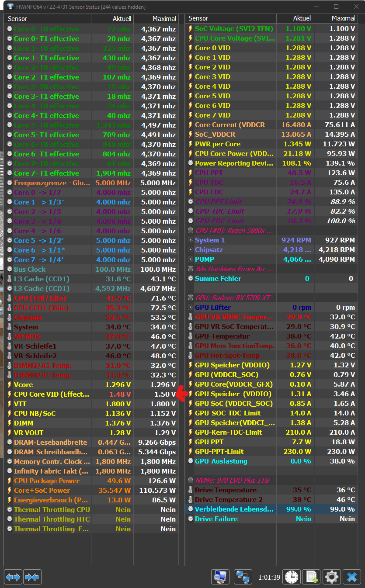Viewport: 365px width, 588px height.
Task: Select the CPU Core Voltage (SVI... row
Action: click(271, 38)
